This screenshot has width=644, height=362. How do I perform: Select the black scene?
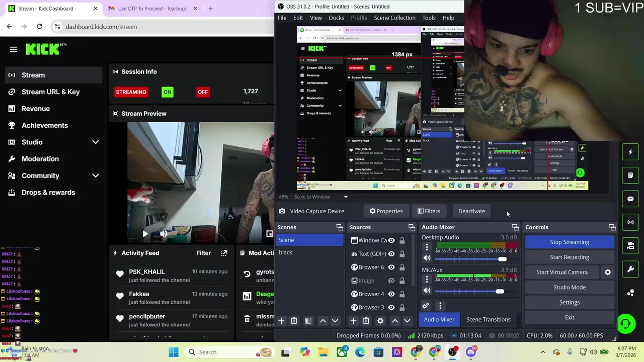(x=310, y=252)
